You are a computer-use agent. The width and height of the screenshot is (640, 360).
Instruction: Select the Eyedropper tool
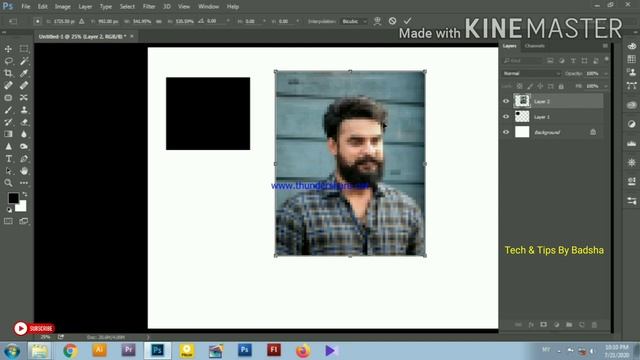click(24, 73)
